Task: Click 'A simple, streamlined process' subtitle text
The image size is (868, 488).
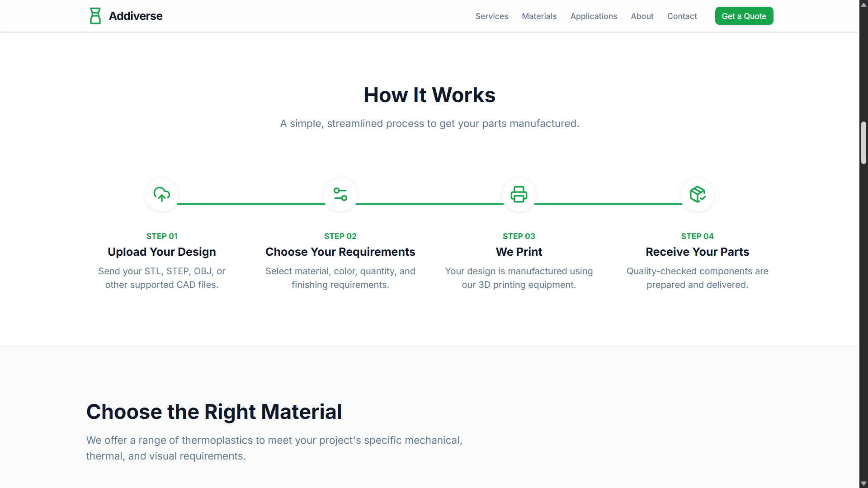Action: pyautogui.click(x=429, y=123)
